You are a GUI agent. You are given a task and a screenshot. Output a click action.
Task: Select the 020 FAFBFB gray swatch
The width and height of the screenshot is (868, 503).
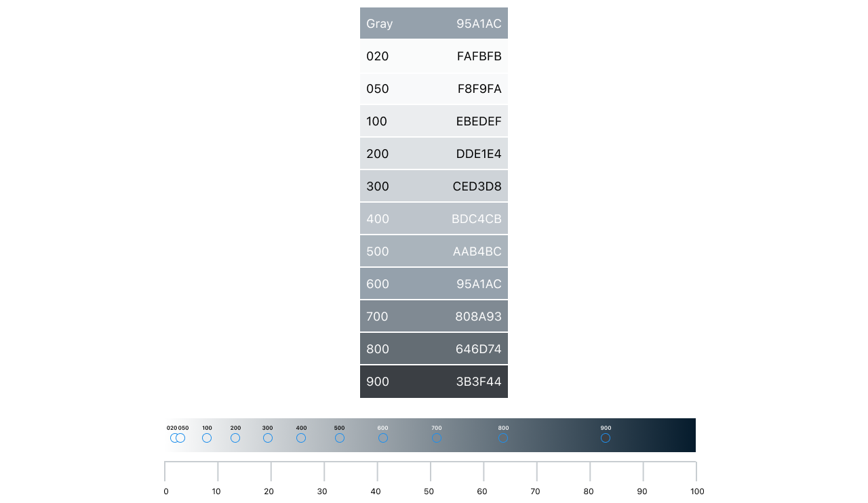click(x=434, y=56)
